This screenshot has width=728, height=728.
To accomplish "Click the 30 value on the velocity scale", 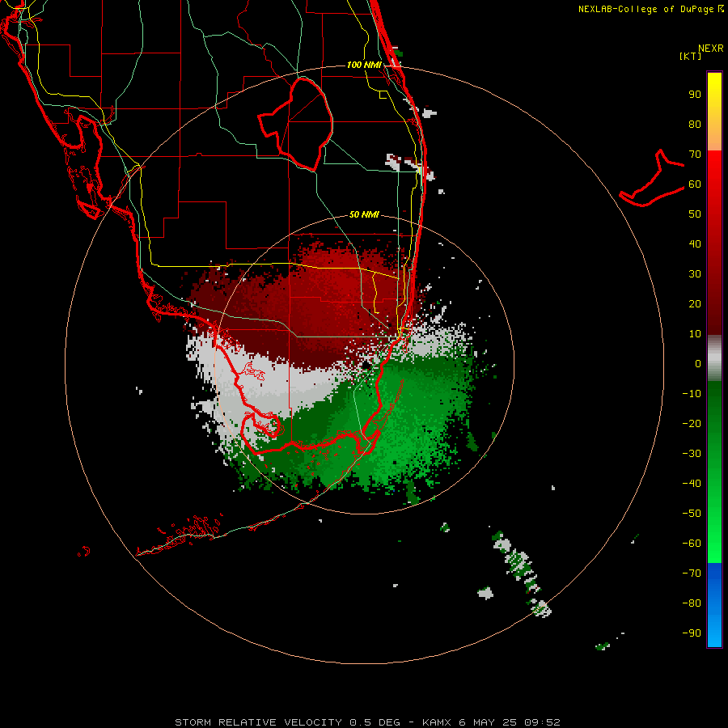I will point(695,274).
